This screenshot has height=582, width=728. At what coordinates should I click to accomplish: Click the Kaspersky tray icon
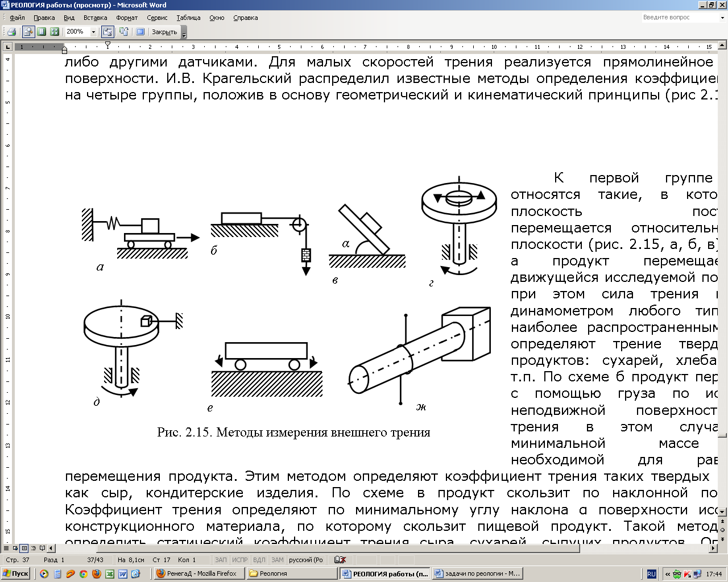(687, 574)
